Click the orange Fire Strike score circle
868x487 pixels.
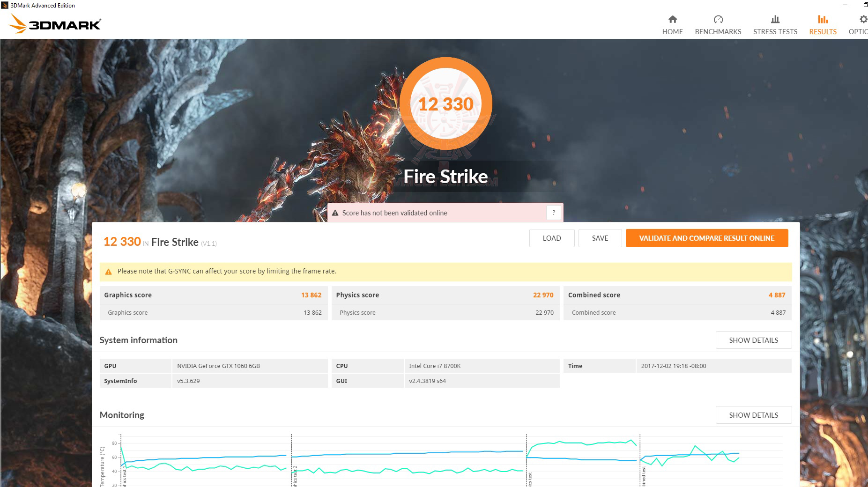pyautogui.click(x=445, y=104)
